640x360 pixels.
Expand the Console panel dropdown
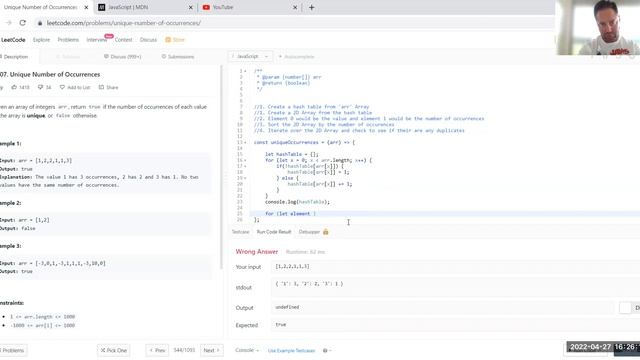pos(247,350)
